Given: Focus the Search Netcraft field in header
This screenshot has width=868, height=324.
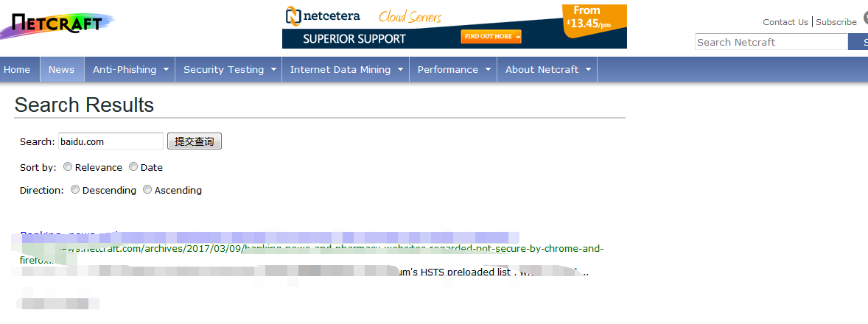Looking at the screenshot, I should (771, 42).
